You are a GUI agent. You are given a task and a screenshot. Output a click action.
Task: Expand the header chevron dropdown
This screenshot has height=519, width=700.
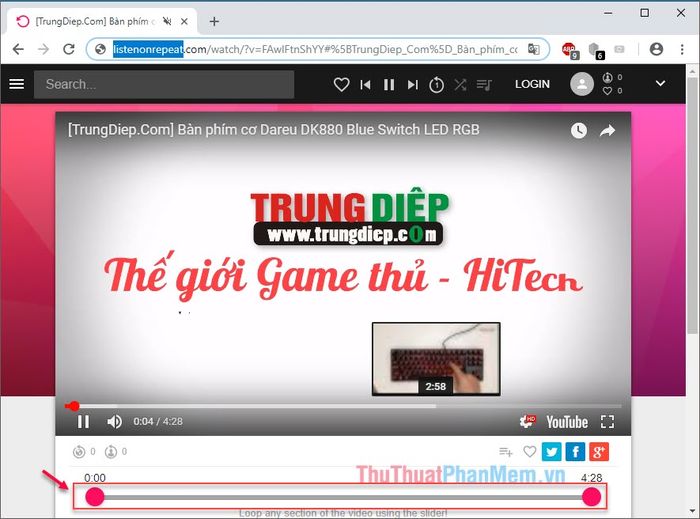[x=660, y=83]
